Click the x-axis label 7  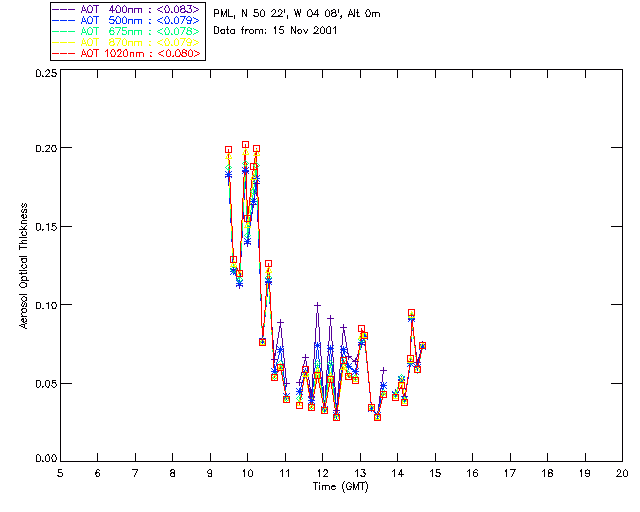tap(135, 473)
